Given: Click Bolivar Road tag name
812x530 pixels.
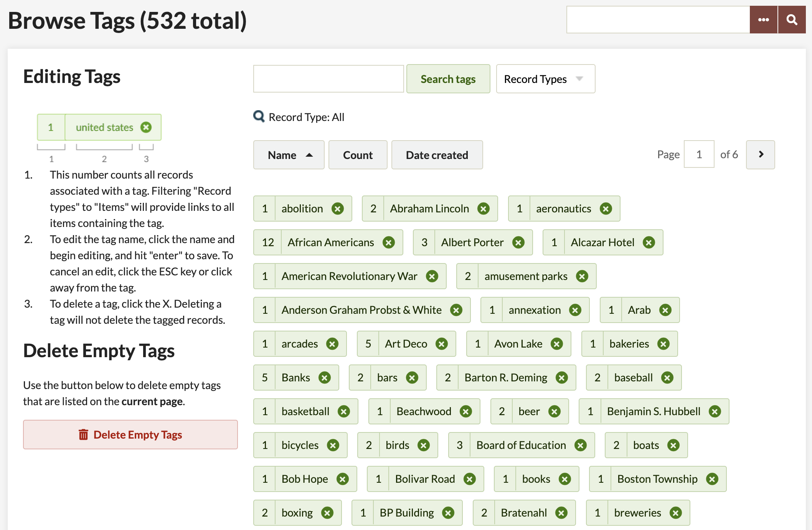Looking at the screenshot, I should click(x=425, y=479).
